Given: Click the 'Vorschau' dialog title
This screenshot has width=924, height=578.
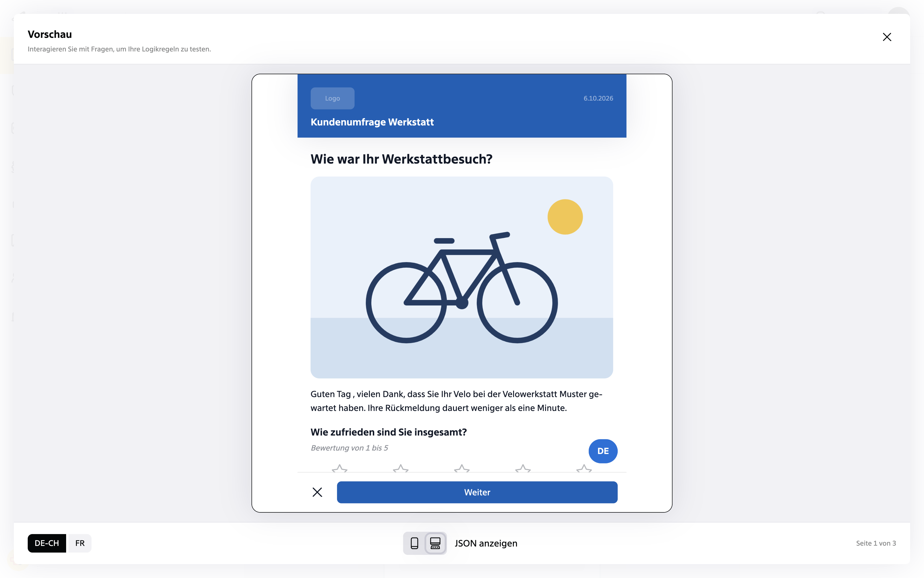Looking at the screenshot, I should click(50, 34).
